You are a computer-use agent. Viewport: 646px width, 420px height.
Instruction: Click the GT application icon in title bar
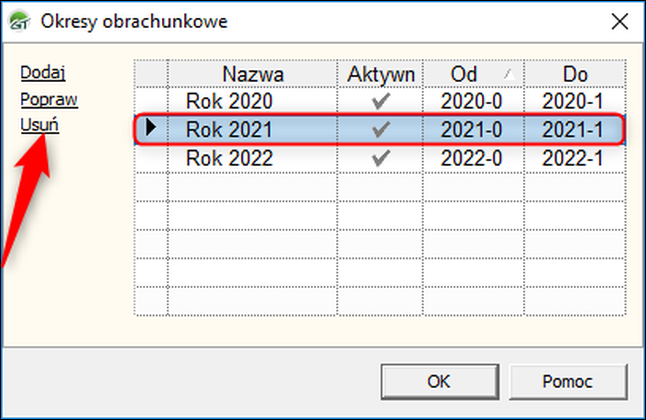coord(19,21)
